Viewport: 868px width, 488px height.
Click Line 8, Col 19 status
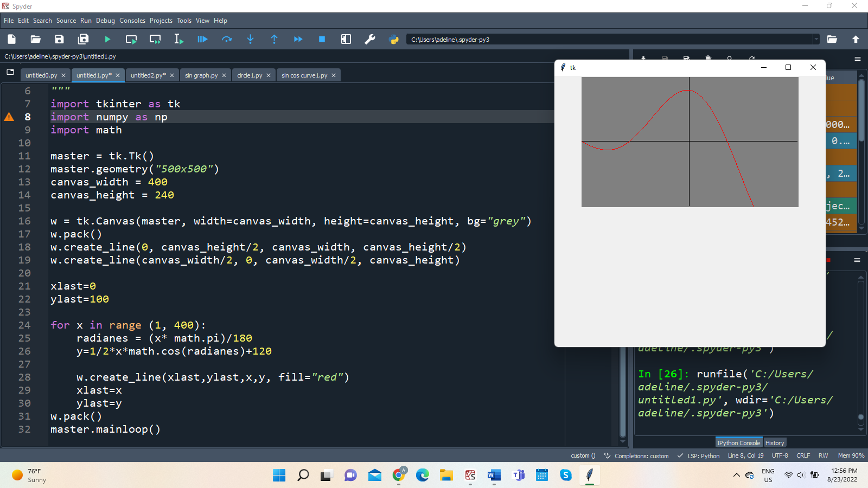745,455
